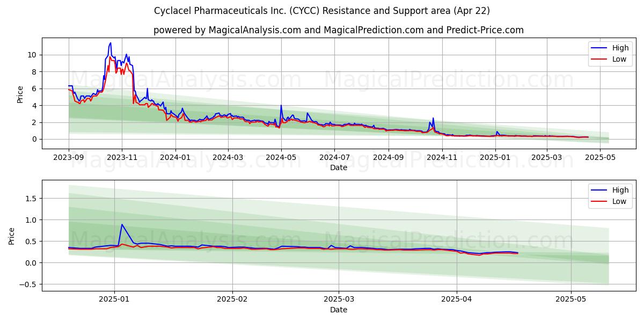Click the '1.5' y-axis tick label in the bottom chart
Image resolution: width=644 pixels, height=322 pixels.
click(x=30, y=198)
